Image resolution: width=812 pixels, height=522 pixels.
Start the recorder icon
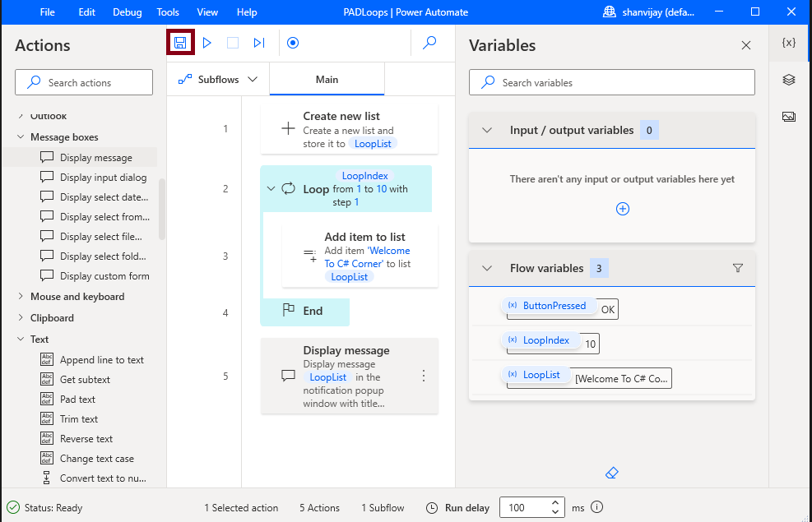(293, 43)
